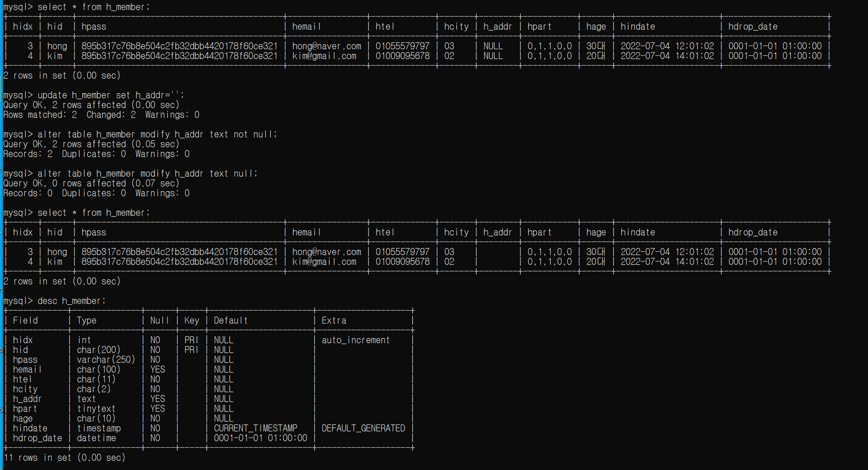Click the Field column header in desc table

(x=25, y=320)
